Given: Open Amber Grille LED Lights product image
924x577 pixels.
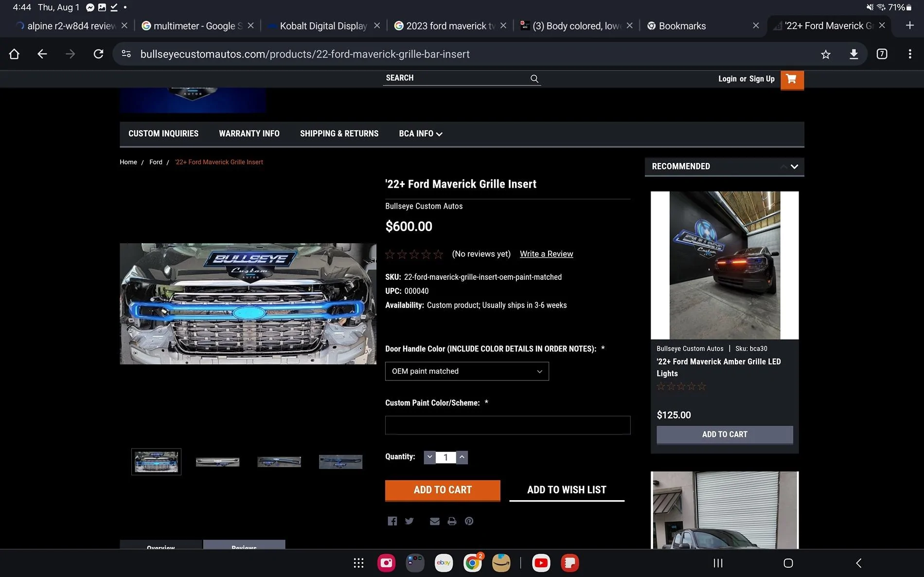Looking at the screenshot, I should (x=725, y=265).
